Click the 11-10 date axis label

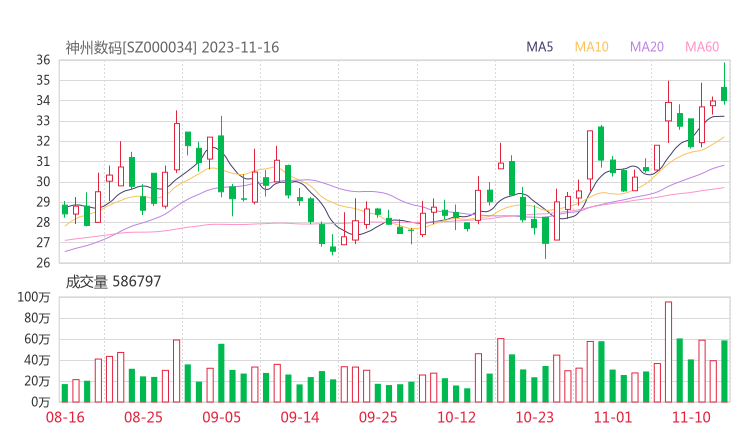coord(691,417)
